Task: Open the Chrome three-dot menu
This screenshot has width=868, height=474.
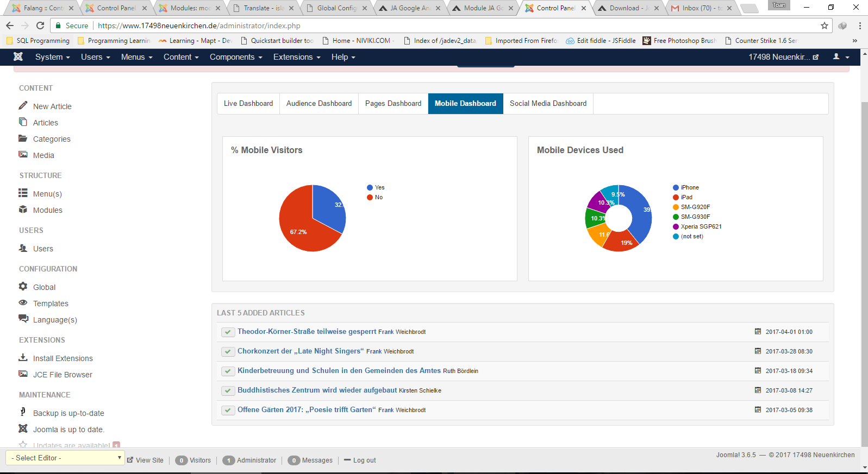Action: [860, 26]
